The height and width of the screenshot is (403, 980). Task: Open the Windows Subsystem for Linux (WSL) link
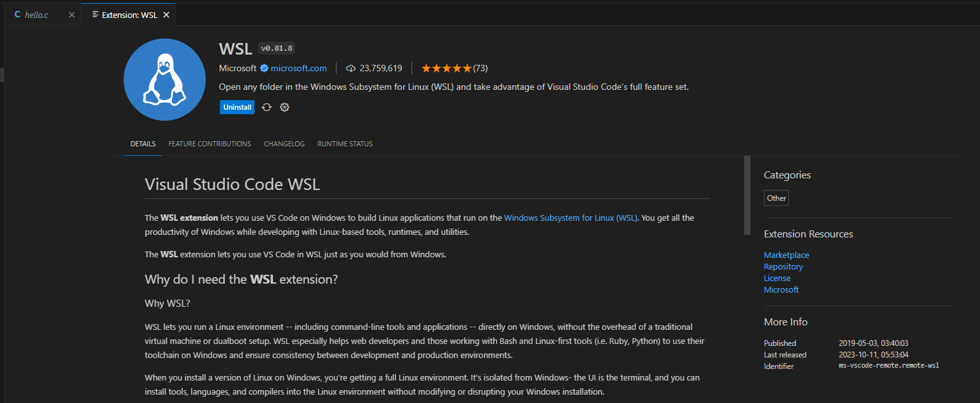(x=570, y=218)
